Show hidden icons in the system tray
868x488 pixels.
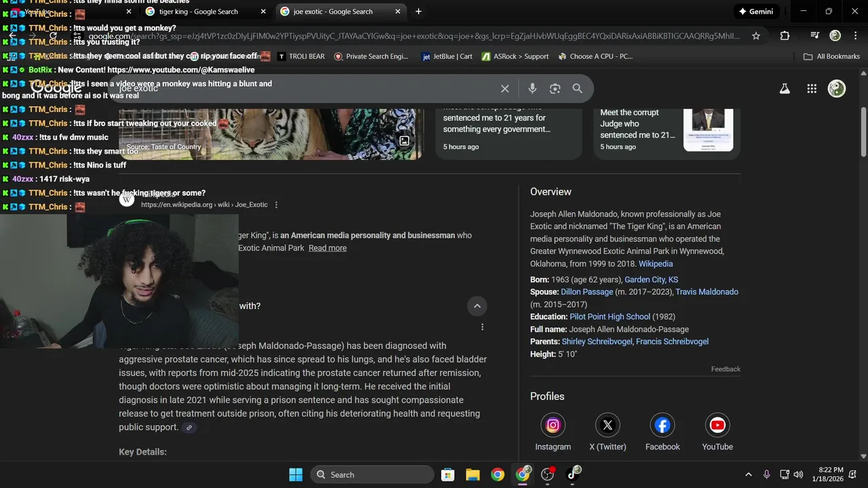749,474
